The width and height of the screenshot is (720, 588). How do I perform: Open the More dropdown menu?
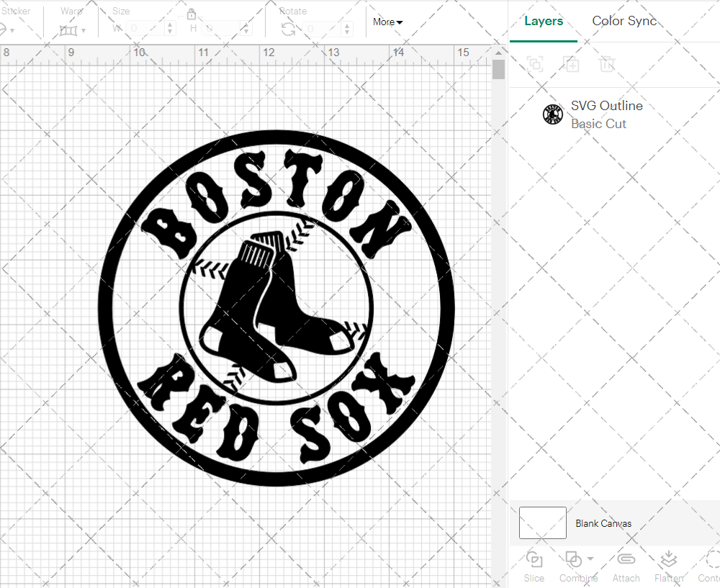click(x=387, y=22)
